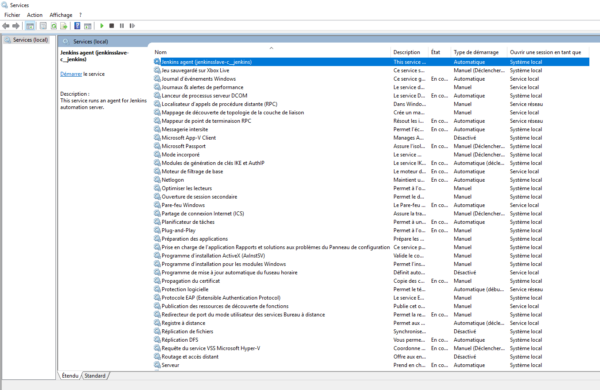Switch to the Standard tab
Image resolution: width=600 pixels, height=390 pixels.
coord(95,376)
